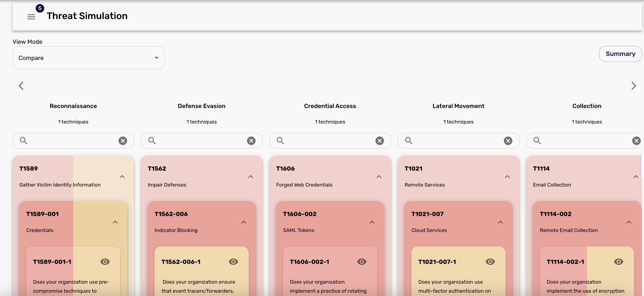Clear the Defense Evasion search field
The width and height of the screenshot is (644, 296).
[251, 141]
